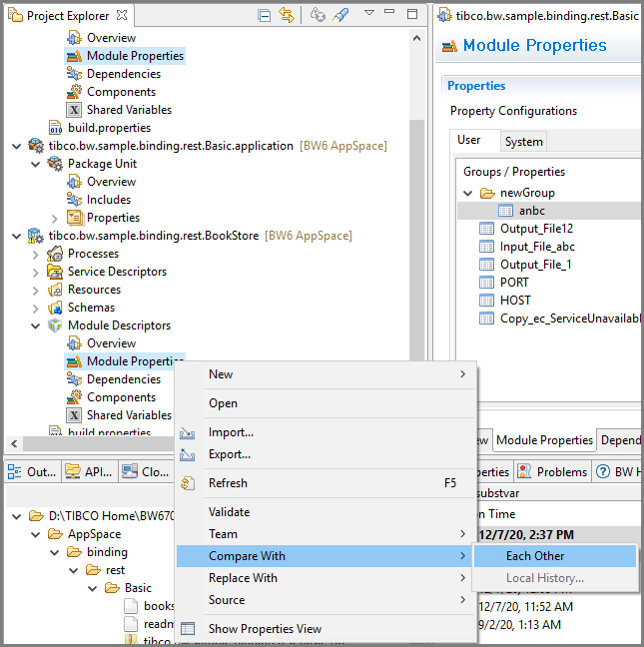Collapse the Package Unit node
The height and width of the screenshot is (647, 644).
point(36,164)
